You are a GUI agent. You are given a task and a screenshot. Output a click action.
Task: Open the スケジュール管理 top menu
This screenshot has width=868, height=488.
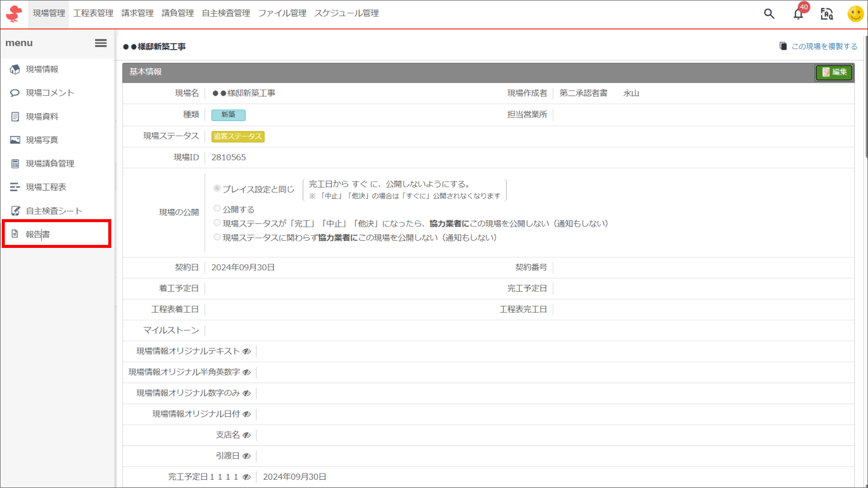346,13
